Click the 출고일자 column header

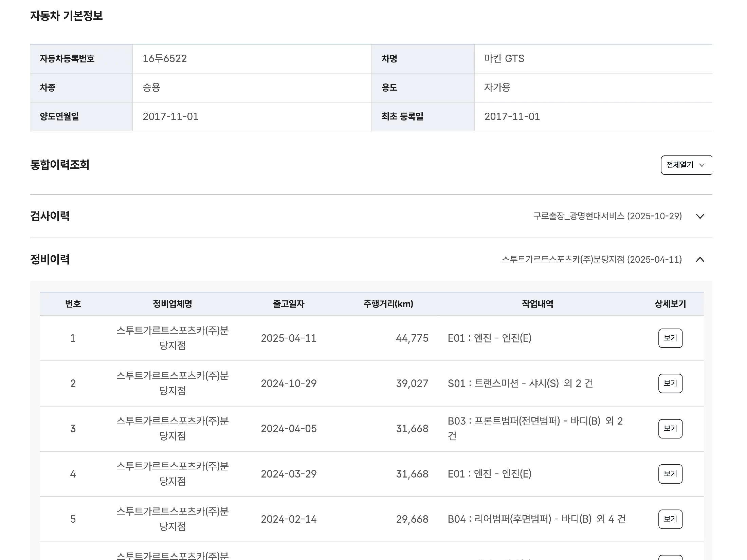[289, 304]
